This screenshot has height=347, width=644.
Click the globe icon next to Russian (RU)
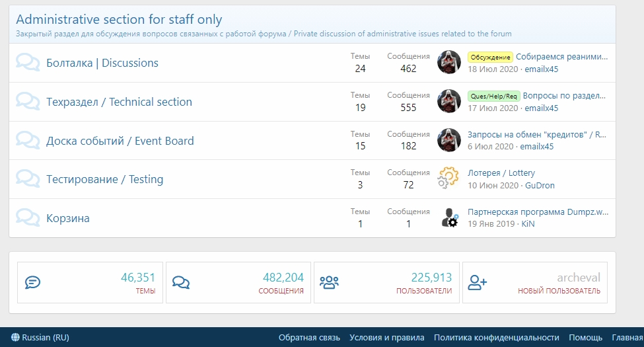point(15,337)
